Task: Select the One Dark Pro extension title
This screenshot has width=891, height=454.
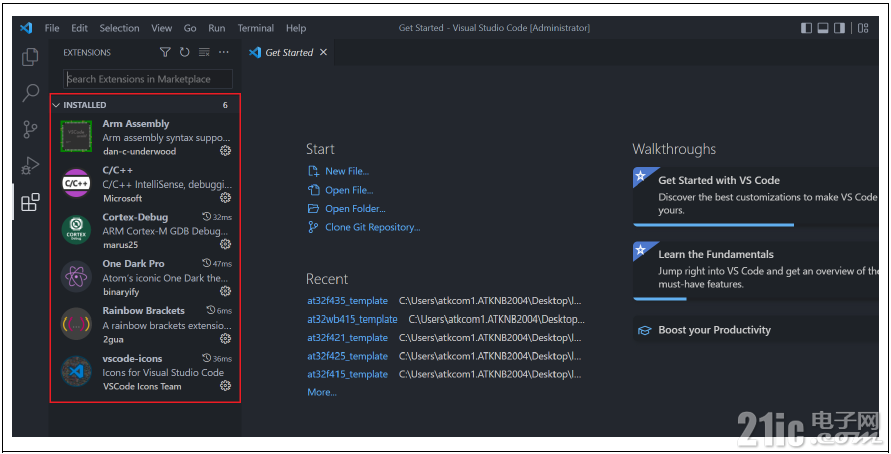Action: 133,264
